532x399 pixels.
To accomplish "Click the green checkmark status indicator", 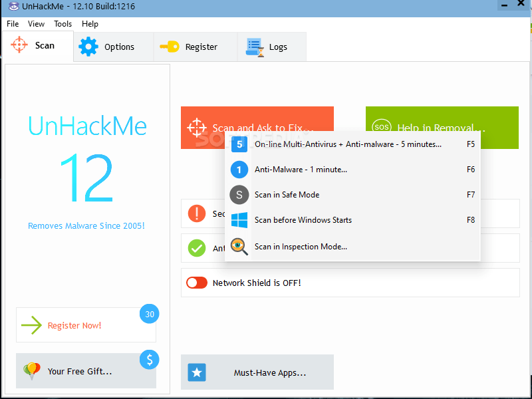I will tap(197, 248).
